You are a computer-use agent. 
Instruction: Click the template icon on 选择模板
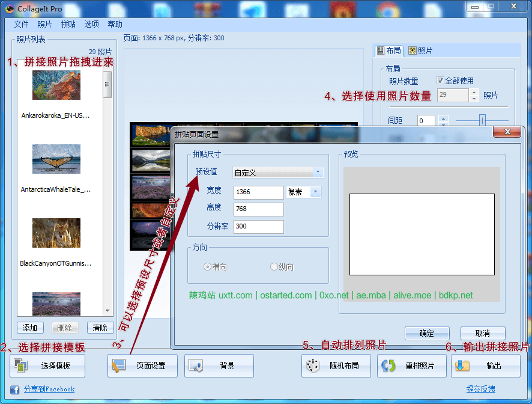point(20,366)
